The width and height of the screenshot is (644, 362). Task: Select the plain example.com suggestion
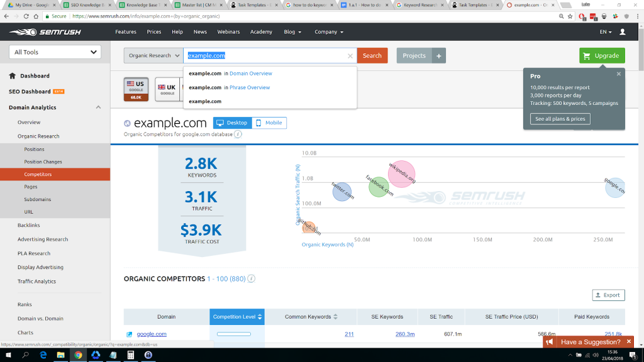(270, 101)
